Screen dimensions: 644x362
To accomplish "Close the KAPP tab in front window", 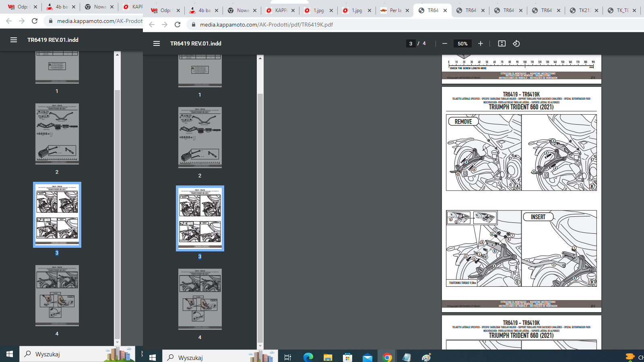I will point(293,10).
